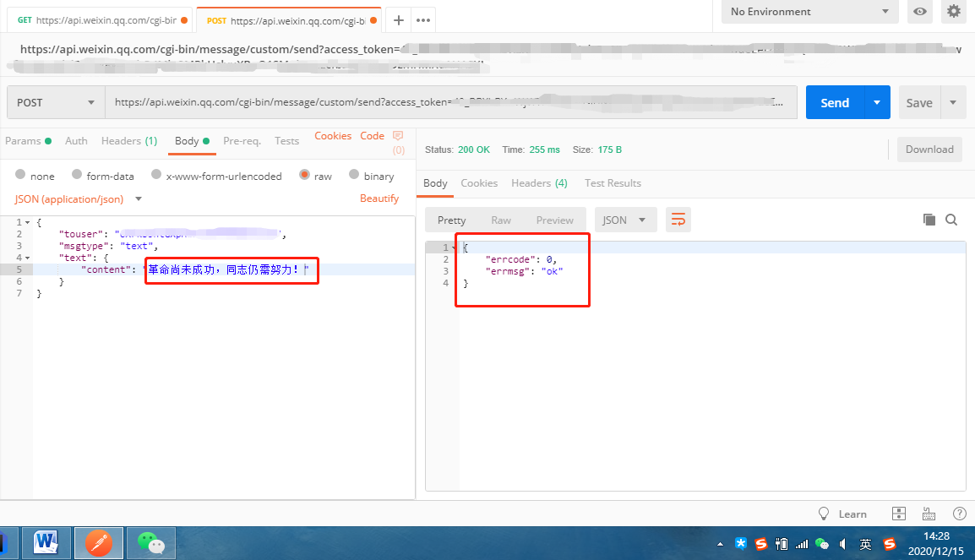Open Postman from the taskbar

(98, 543)
